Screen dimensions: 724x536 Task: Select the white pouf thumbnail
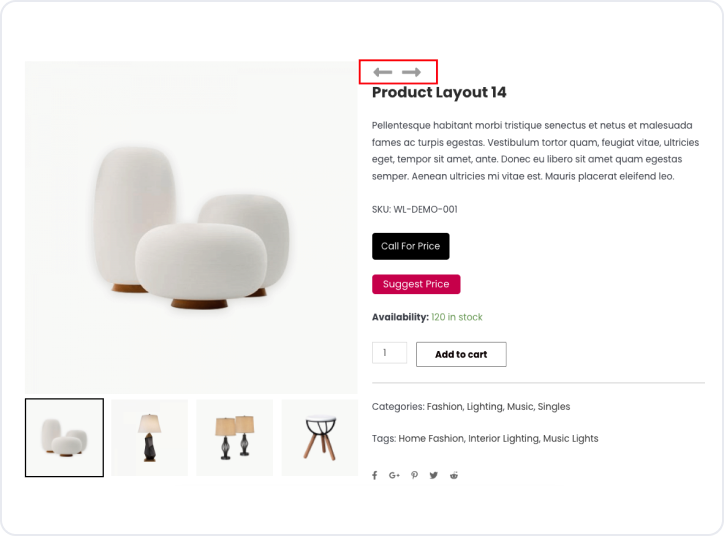tap(64, 437)
